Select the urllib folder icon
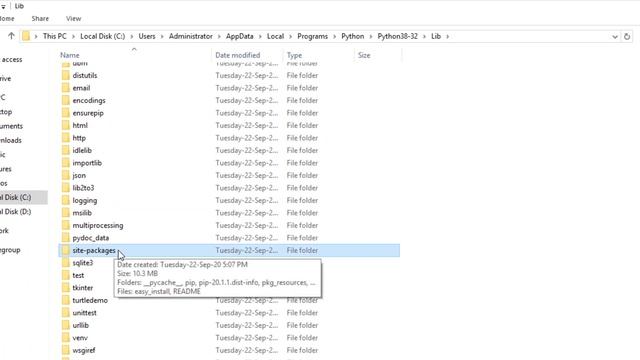 [x=66, y=325]
